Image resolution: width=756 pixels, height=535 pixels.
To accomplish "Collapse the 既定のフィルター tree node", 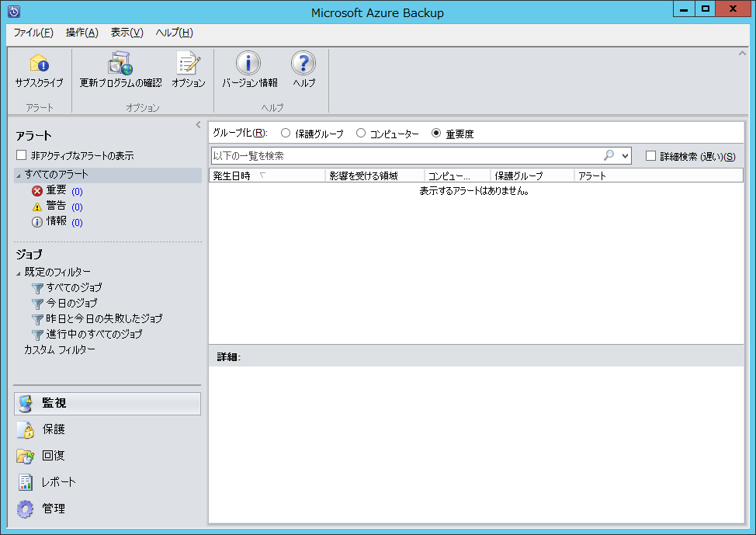I will (19, 273).
